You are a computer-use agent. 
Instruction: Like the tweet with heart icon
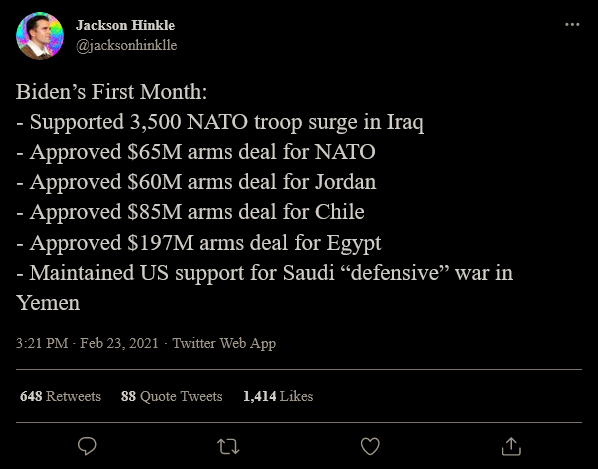tap(370, 447)
